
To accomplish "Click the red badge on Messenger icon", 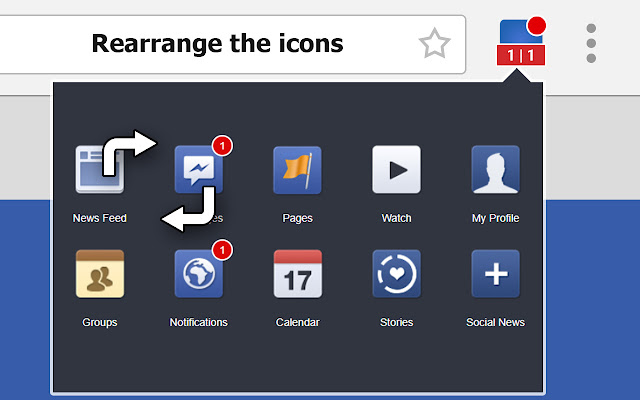I will coord(222,146).
